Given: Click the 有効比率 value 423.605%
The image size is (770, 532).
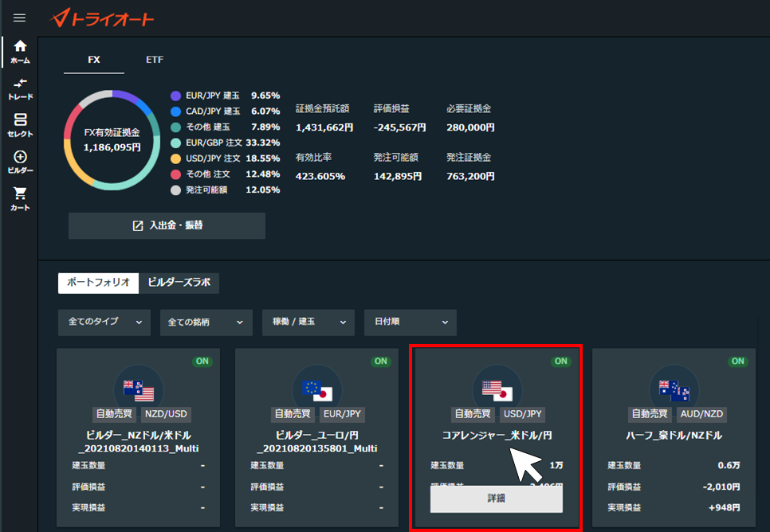Looking at the screenshot, I should pos(320,176).
